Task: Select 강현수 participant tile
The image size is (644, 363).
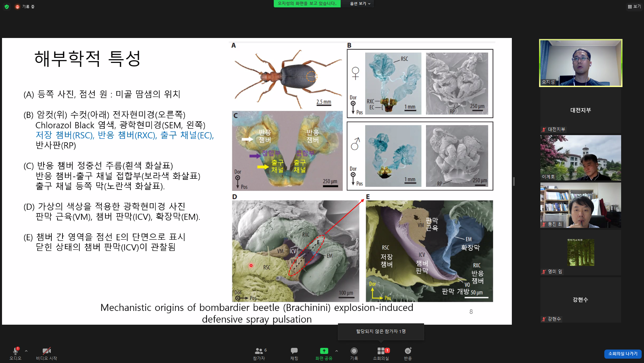Action: 581,300
